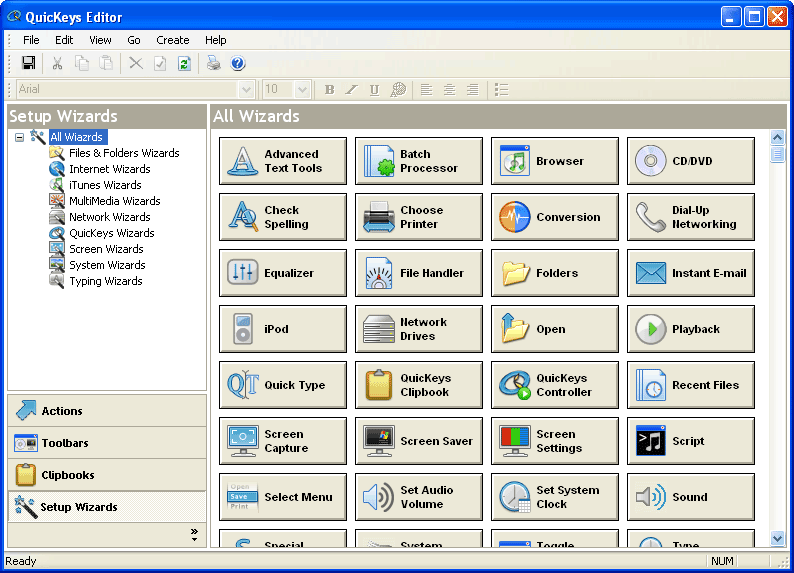This screenshot has height=573, width=794.
Task: Open the font size 10 dropdown
Action: (x=302, y=90)
